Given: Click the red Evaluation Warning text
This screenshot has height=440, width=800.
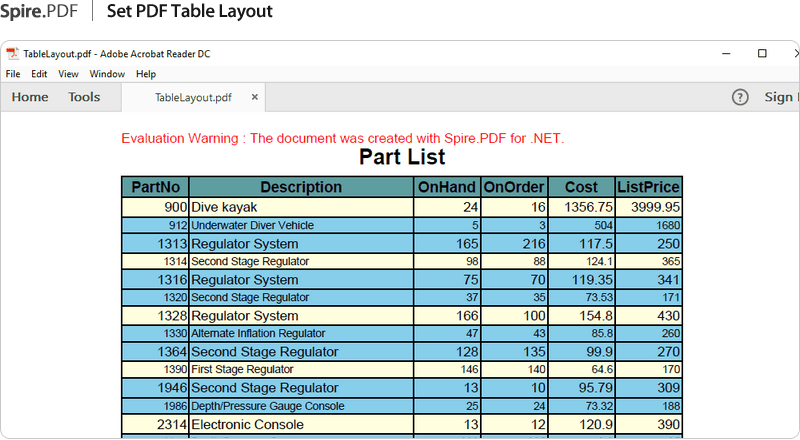Looking at the screenshot, I should tap(343, 138).
